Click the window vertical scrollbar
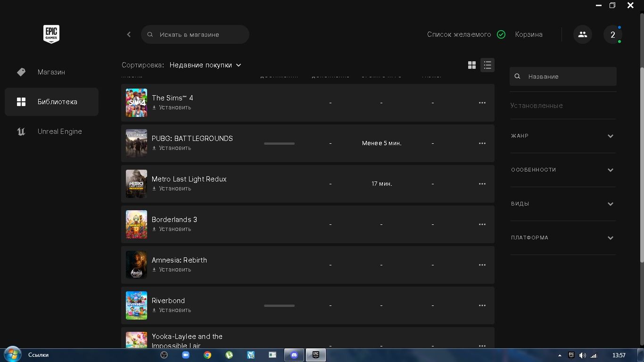The width and height of the screenshot is (644, 362). 642,165
